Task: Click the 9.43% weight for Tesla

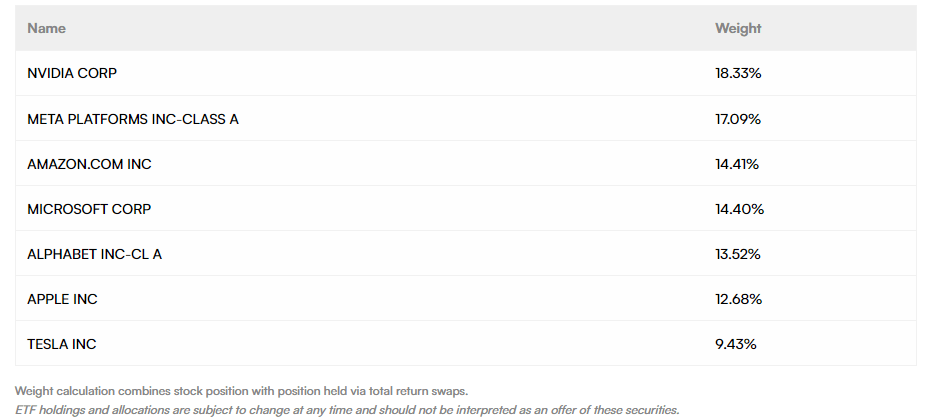Action: click(x=735, y=344)
